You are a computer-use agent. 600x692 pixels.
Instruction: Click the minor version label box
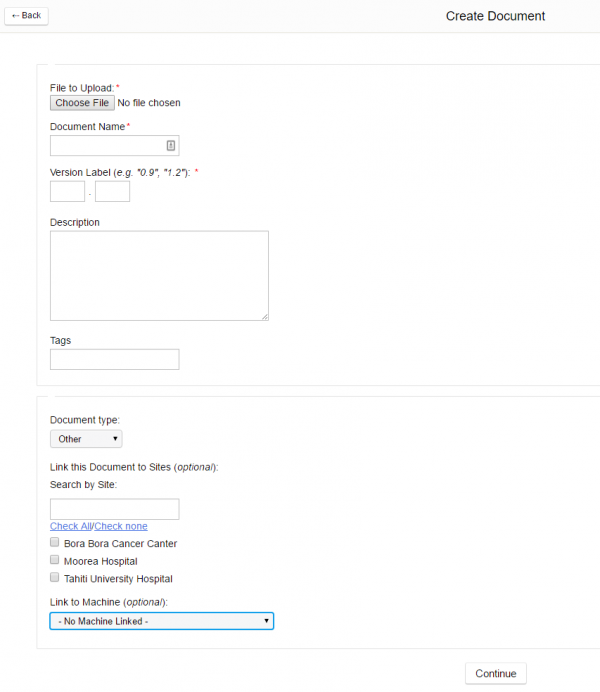[x=112, y=192]
